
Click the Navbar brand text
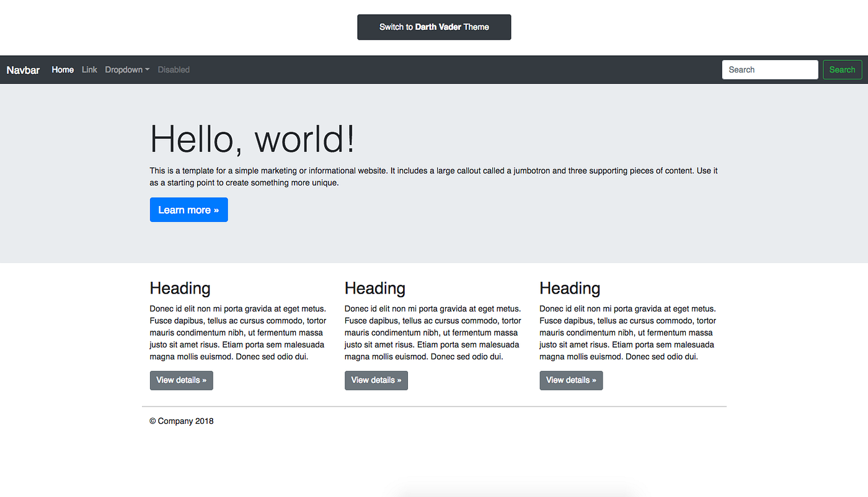[23, 69]
